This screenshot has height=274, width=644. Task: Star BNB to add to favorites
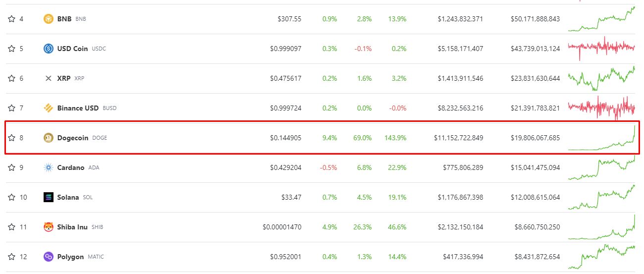coord(11,19)
